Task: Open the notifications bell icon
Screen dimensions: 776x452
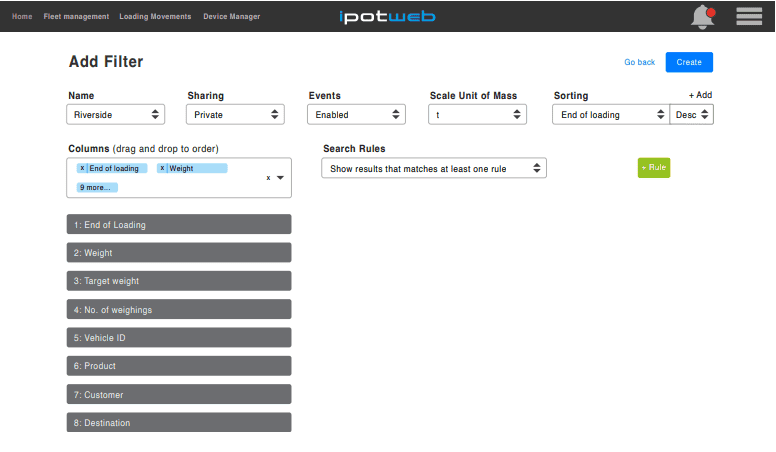Action: 703,16
